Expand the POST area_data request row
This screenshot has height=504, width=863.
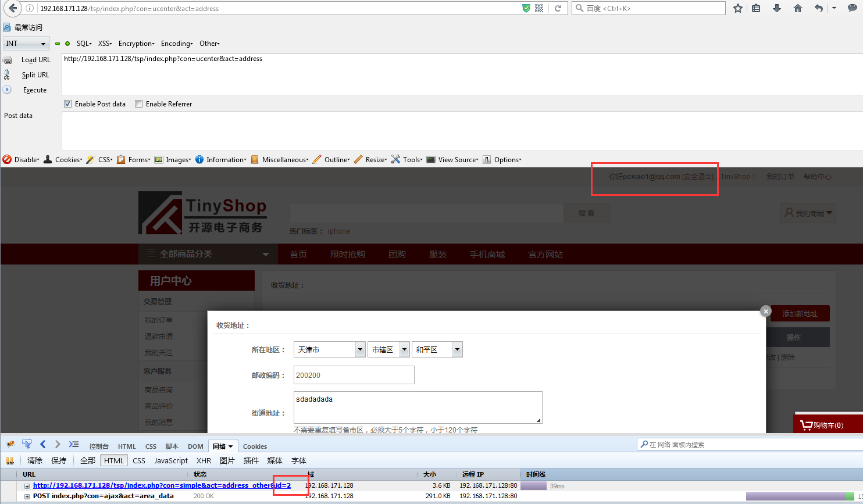(27, 496)
